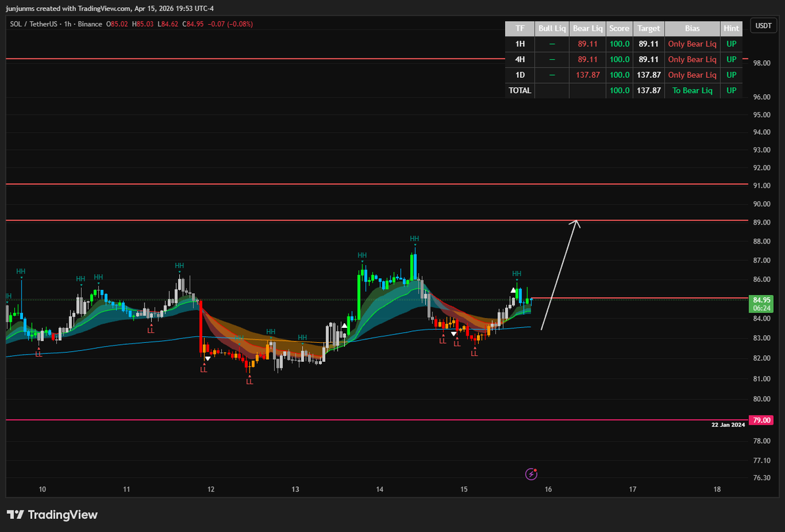785x532 pixels.
Task: Click the white arrowhead touching the 89 line
Action: 576,224
